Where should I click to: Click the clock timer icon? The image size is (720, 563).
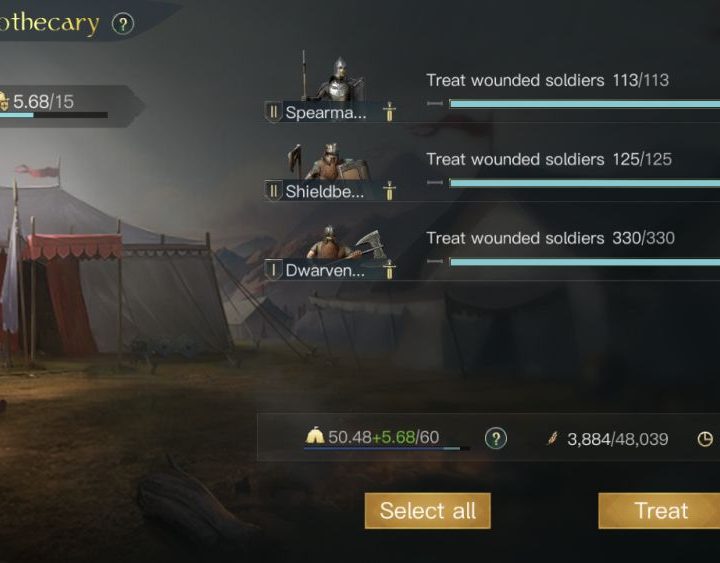[x=705, y=439]
